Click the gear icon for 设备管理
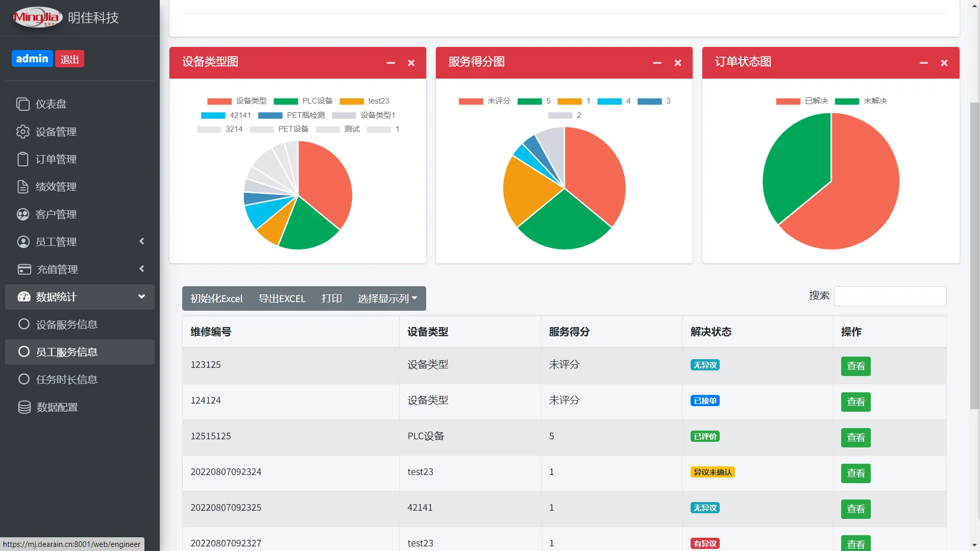The image size is (980, 551). [x=23, y=132]
